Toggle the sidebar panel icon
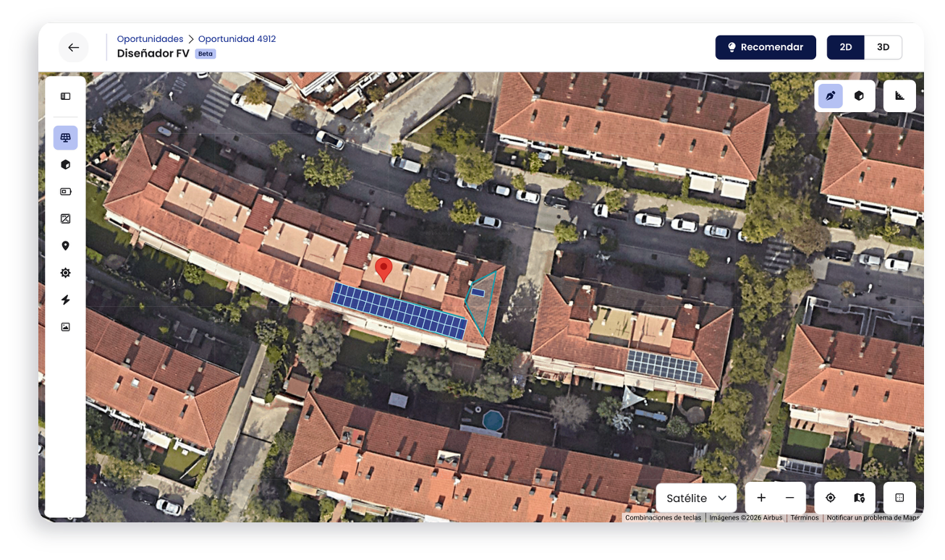Image resolution: width=945 pixels, height=560 pixels. tap(66, 96)
